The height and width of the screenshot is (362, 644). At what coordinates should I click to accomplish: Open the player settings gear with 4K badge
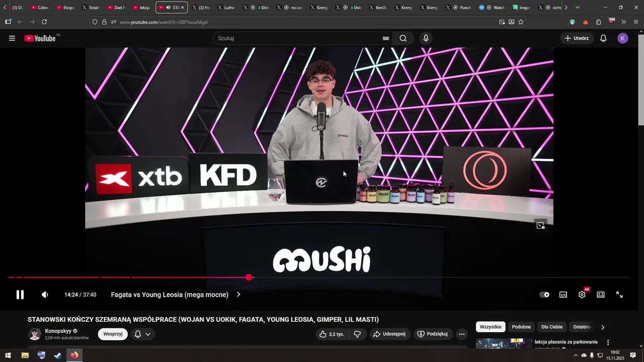pyautogui.click(x=582, y=294)
